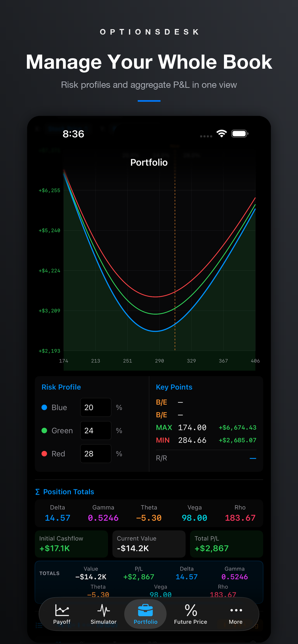Tap the battery status icon
This screenshot has width=298, height=644.
click(240, 134)
